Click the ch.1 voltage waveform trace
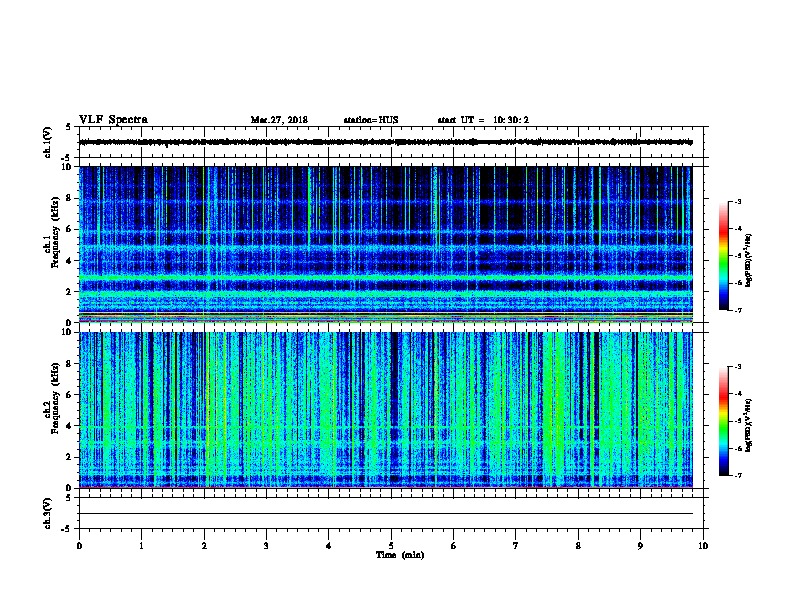792x612 pixels. pyautogui.click(x=386, y=142)
